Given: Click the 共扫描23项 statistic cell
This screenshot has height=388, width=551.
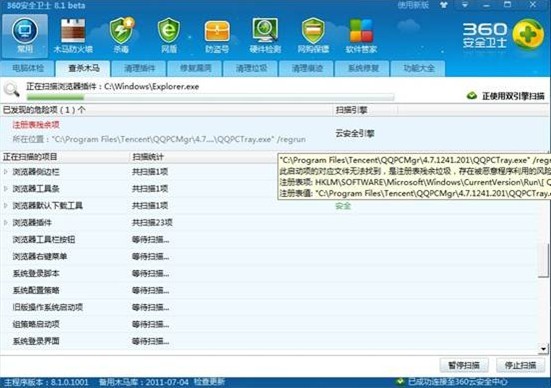Looking at the screenshot, I should tap(152, 222).
